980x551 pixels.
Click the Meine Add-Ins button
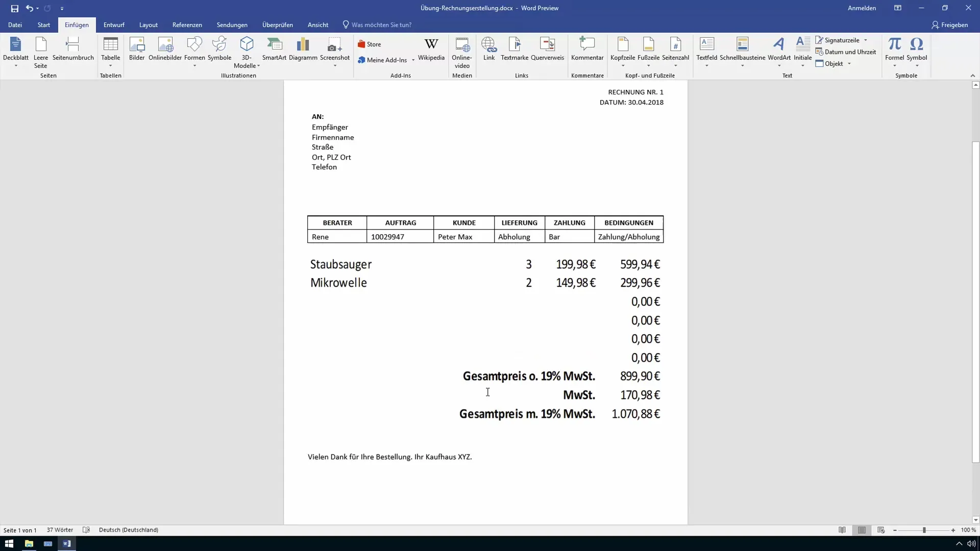click(x=382, y=60)
